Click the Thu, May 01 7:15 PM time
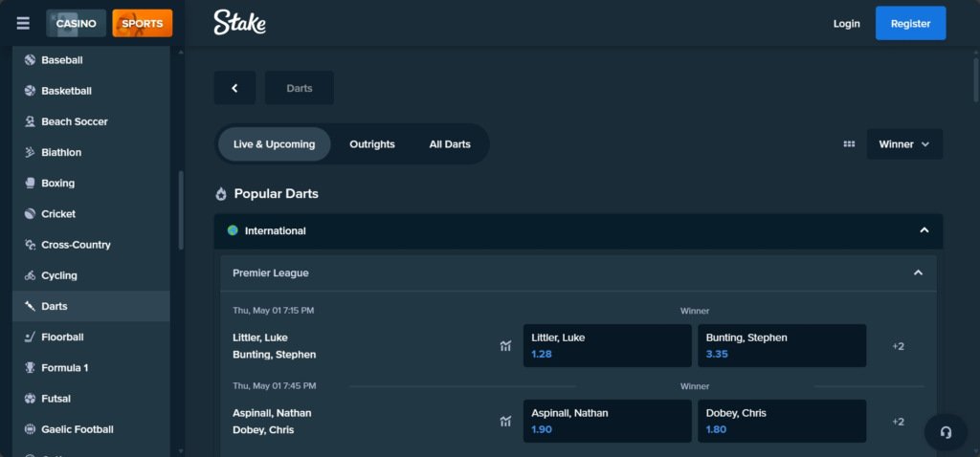Screen dimensions: 980x457 pos(273,311)
